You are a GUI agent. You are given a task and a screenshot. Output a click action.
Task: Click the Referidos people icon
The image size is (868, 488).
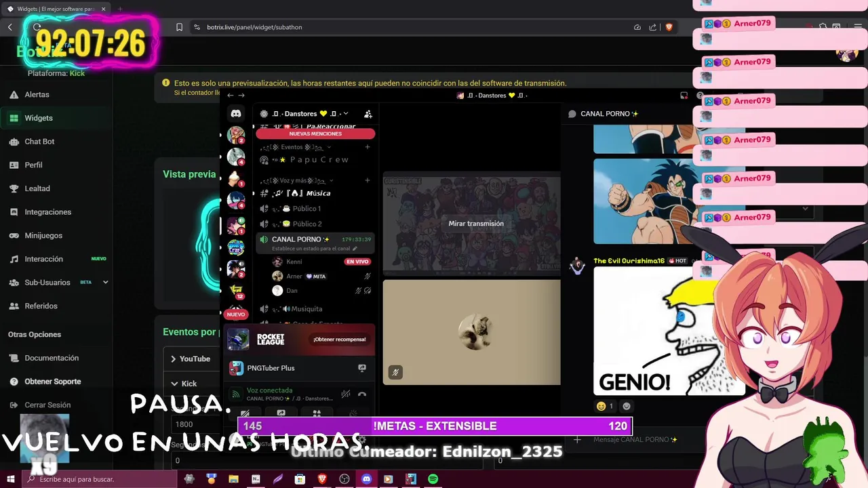click(14, 306)
